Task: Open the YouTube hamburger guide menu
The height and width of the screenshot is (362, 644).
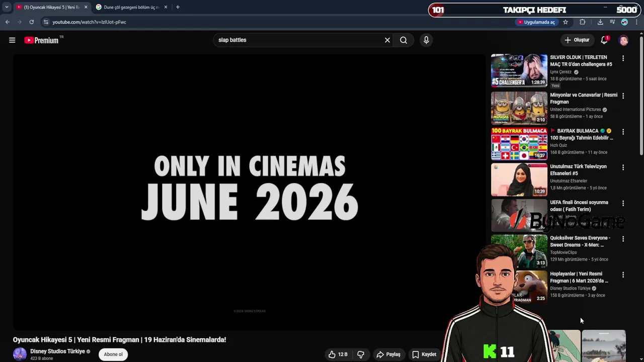Action: 12,40
